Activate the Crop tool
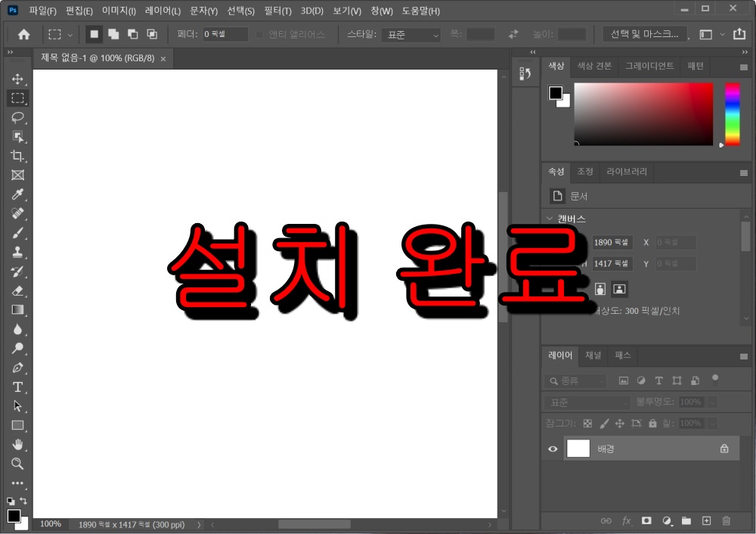Screen dimensions: 756x534 pos(19,157)
